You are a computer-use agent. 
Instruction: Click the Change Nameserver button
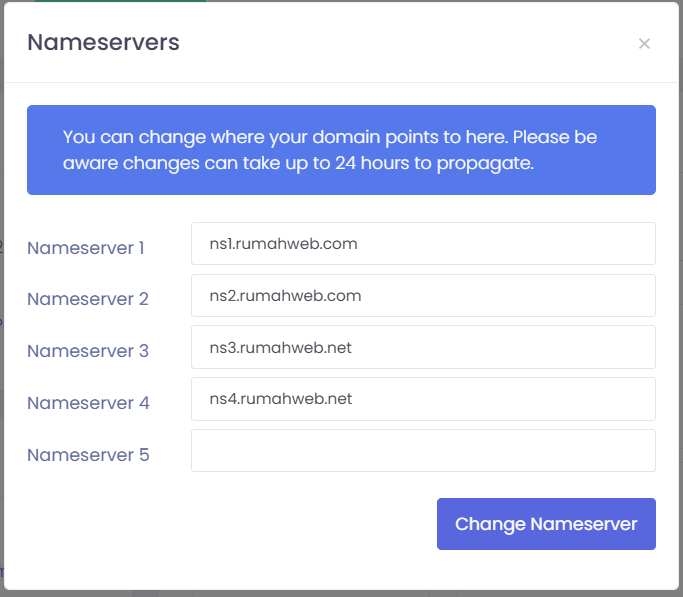coord(546,524)
